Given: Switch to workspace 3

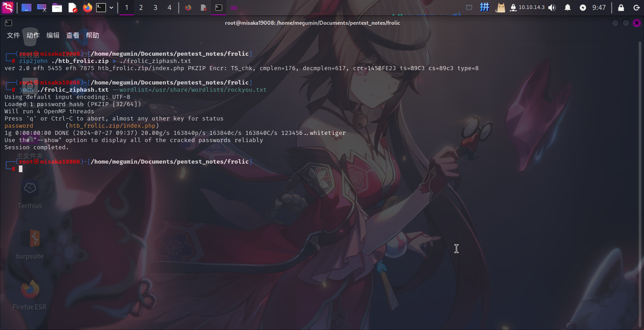Looking at the screenshot, I should [155, 8].
